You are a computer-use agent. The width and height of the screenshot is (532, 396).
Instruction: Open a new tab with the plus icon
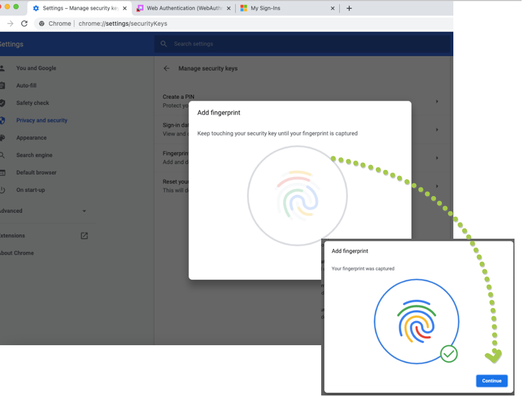coord(349,8)
